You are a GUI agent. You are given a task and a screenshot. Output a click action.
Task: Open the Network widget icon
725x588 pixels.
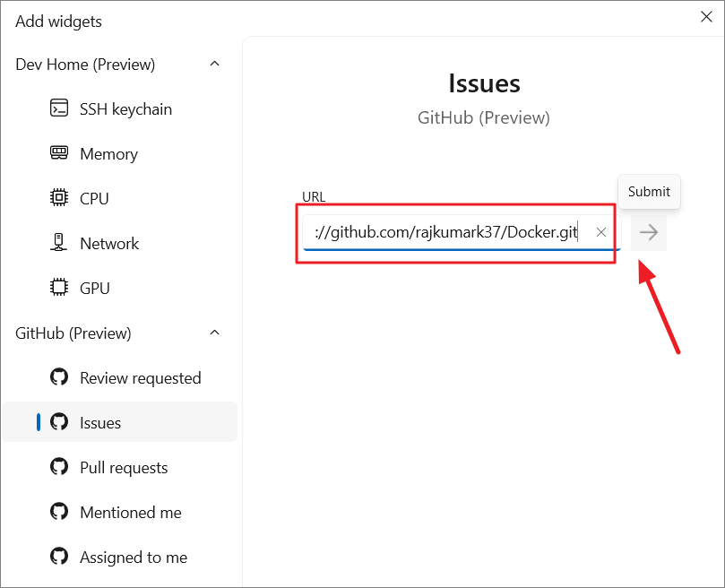coord(58,243)
